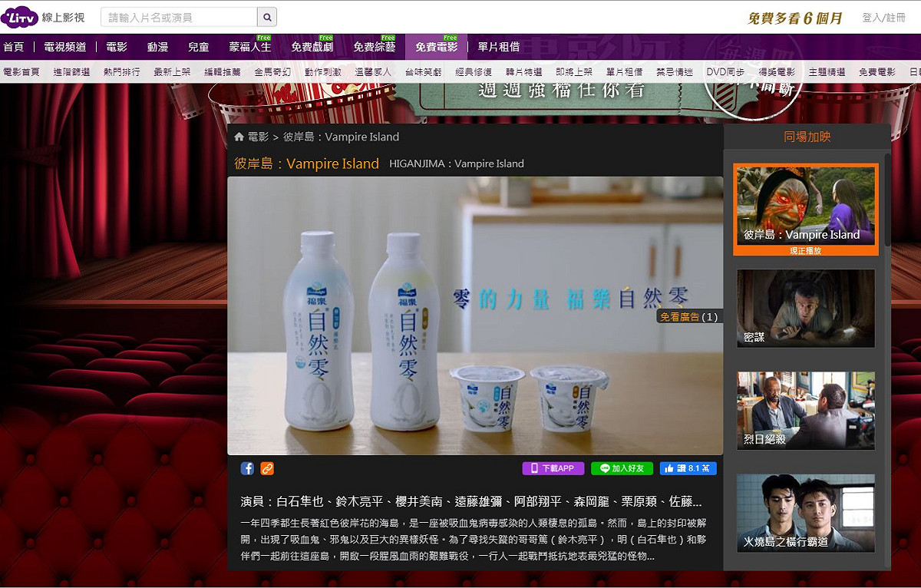The width and height of the screenshot is (921, 588).
Task: Open 即將上架 submenu item
Action: point(575,72)
